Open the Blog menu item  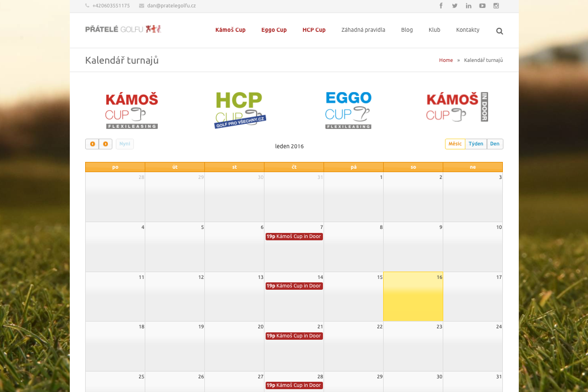(x=407, y=30)
